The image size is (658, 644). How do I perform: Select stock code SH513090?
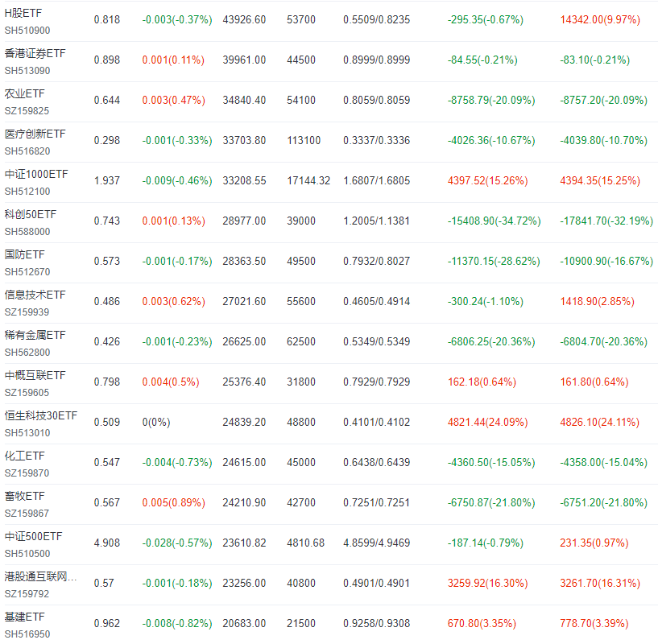pos(27,71)
